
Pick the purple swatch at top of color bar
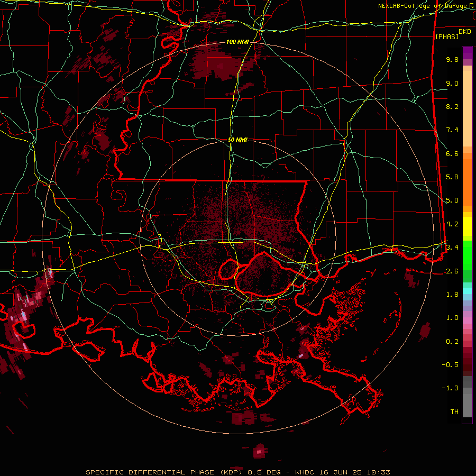click(x=467, y=53)
